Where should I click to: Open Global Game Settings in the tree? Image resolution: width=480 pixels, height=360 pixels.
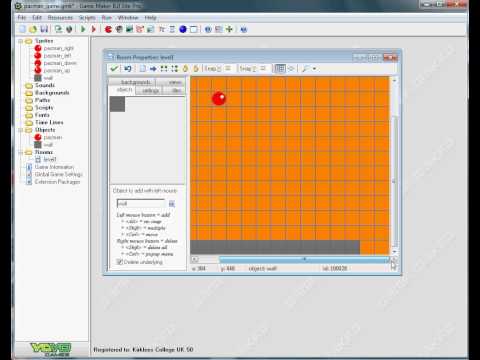point(58,174)
